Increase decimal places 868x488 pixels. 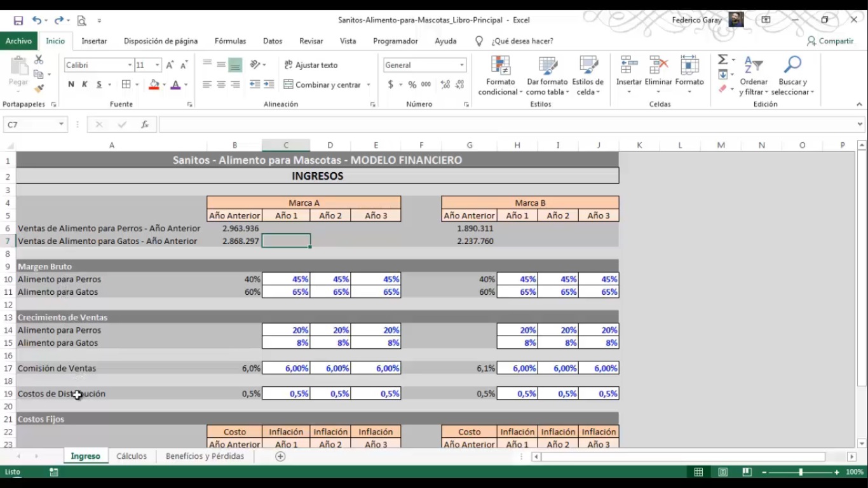click(x=445, y=85)
